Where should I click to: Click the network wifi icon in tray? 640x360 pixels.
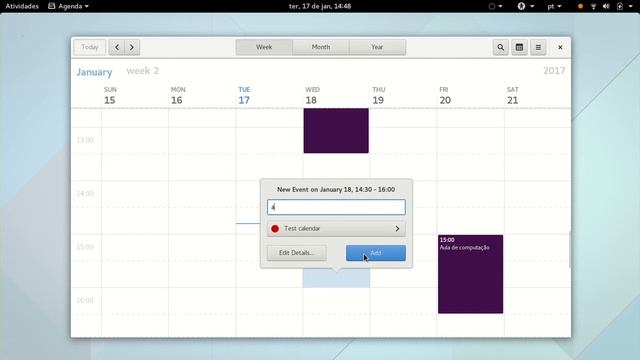click(x=593, y=6)
